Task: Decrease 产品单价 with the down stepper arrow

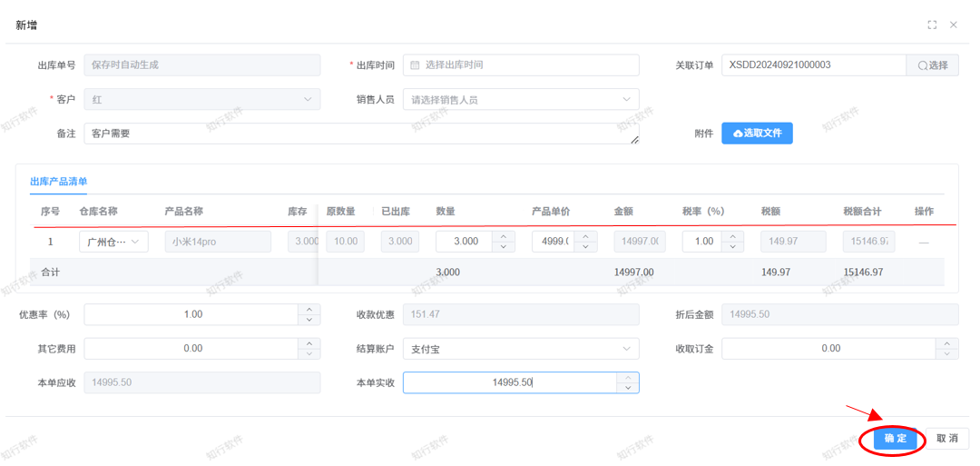Action: pyautogui.click(x=587, y=247)
